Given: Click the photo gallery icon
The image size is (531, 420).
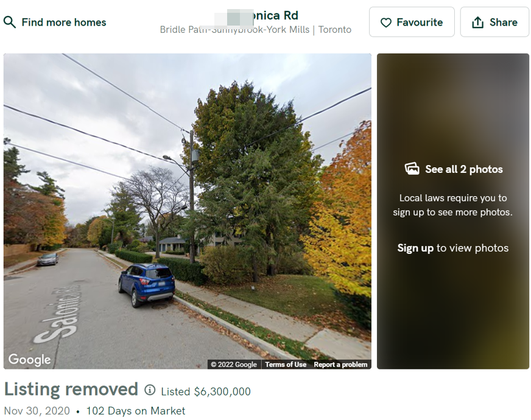Looking at the screenshot, I should [x=412, y=169].
